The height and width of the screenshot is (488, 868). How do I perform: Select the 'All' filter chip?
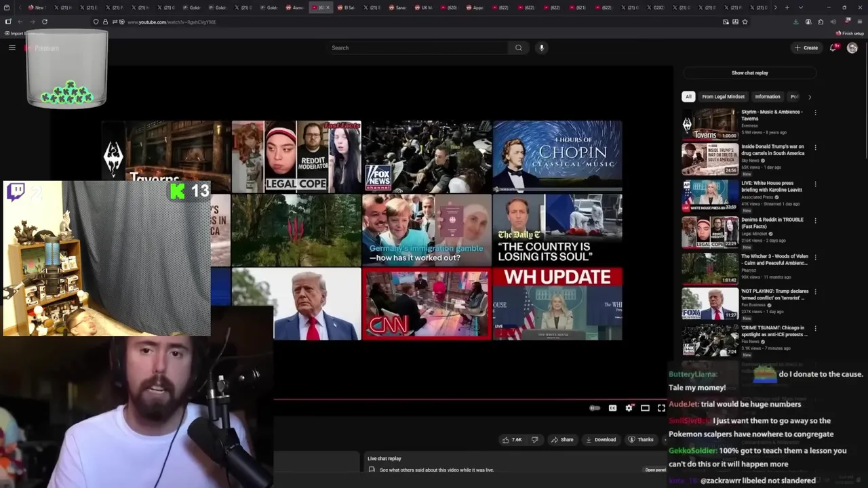point(688,96)
